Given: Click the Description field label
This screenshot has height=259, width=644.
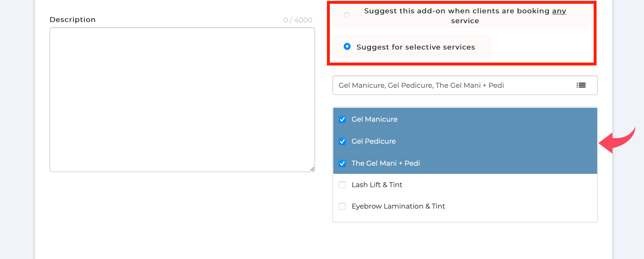Looking at the screenshot, I should point(73,19).
